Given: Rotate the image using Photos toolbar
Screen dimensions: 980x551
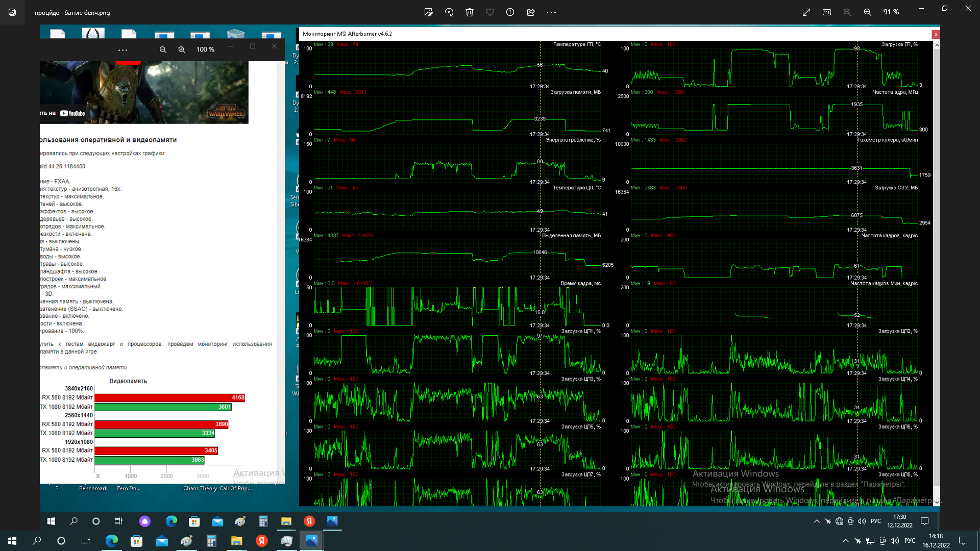Looking at the screenshot, I should pyautogui.click(x=449, y=12).
